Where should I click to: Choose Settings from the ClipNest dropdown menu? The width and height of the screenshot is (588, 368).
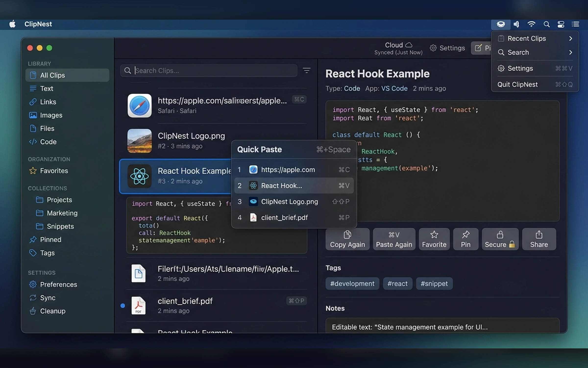(535, 68)
